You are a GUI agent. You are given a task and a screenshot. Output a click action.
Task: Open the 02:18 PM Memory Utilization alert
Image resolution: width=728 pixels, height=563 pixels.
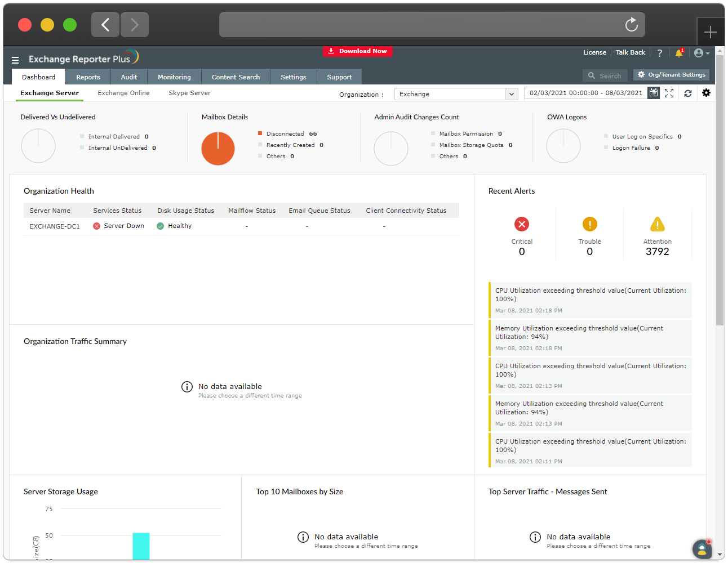pos(591,338)
